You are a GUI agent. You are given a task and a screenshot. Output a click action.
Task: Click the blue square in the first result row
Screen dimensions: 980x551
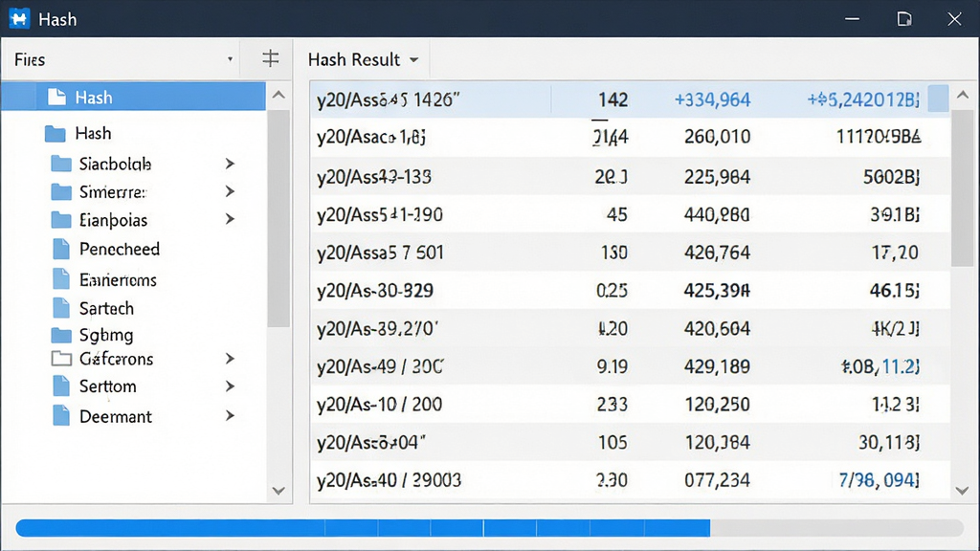938,99
